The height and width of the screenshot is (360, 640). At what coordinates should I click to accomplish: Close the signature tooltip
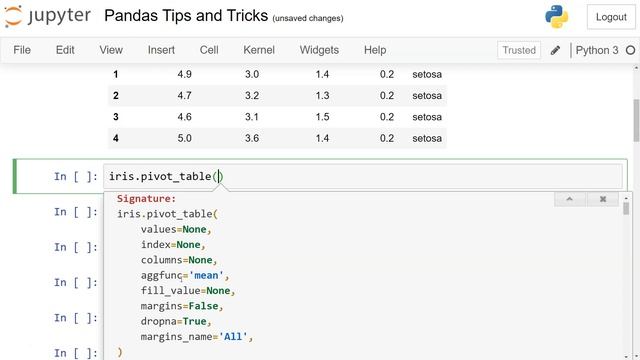point(603,199)
